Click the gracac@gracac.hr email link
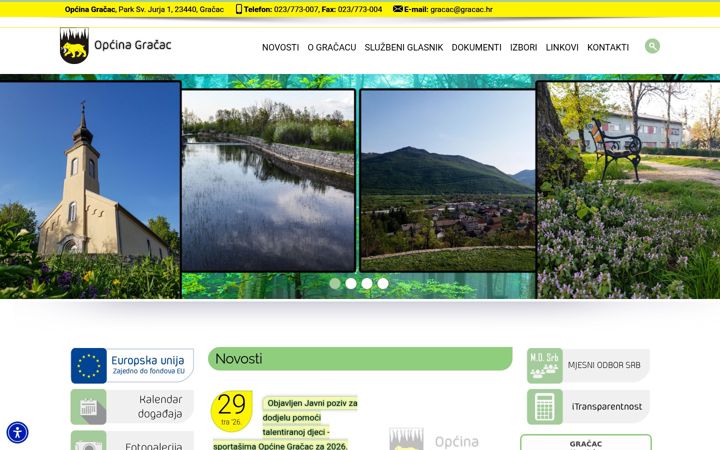720x450 pixels. tap(461, 9)
